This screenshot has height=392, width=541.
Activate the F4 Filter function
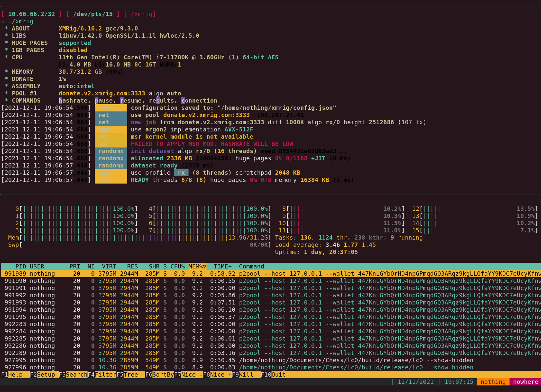tap(102, 375)
